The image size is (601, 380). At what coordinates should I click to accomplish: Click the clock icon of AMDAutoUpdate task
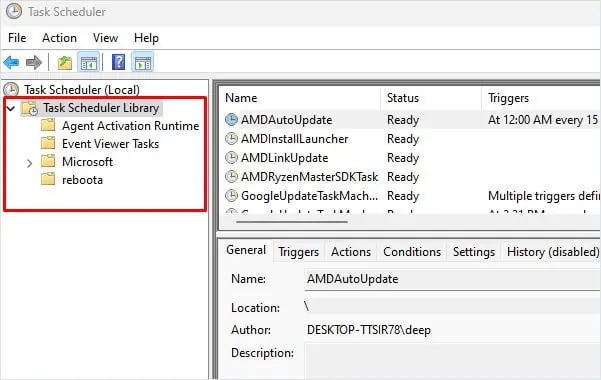pyautogui.click(x=231, y=120)
